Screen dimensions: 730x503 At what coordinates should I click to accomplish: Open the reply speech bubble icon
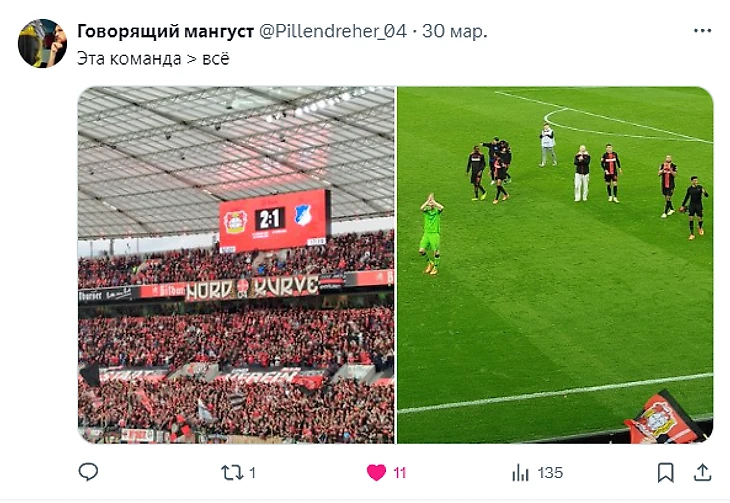click(88, 472)
